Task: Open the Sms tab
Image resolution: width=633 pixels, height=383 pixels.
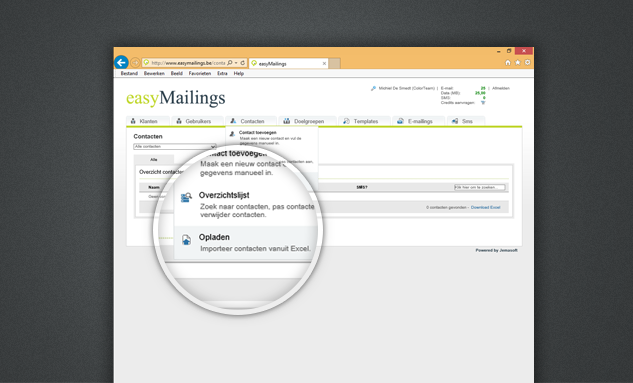Action: 466,121
